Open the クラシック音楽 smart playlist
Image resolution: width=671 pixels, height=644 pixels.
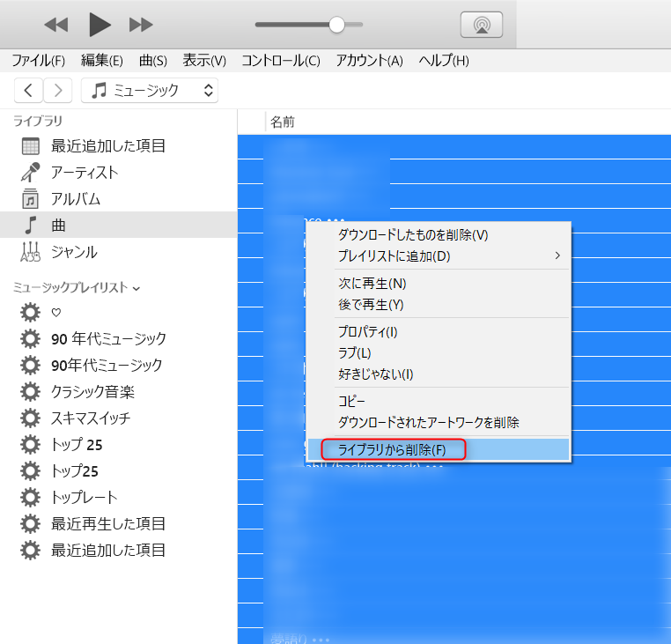point(92,391)
